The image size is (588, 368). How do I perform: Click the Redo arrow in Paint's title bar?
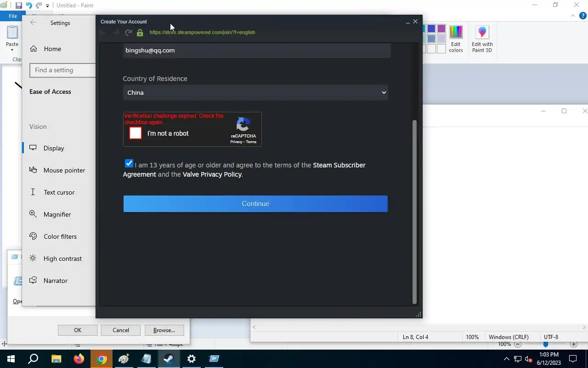39,6
